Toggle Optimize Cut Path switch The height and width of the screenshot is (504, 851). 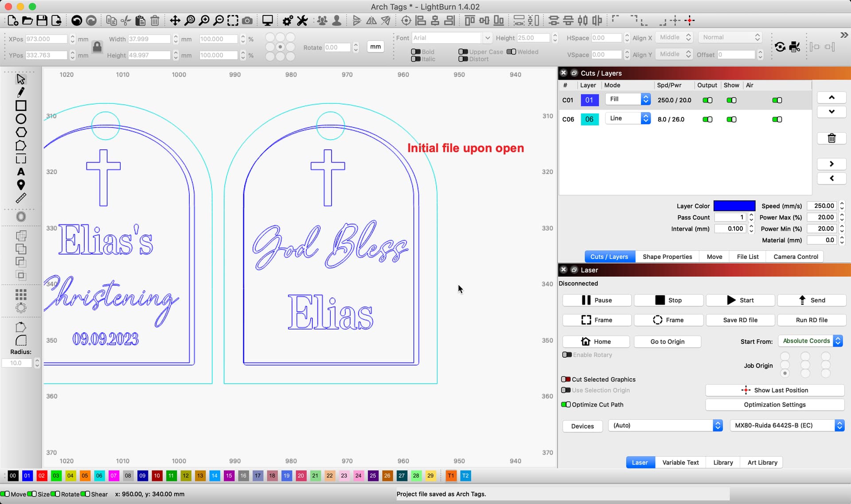(x=566, y=405)
